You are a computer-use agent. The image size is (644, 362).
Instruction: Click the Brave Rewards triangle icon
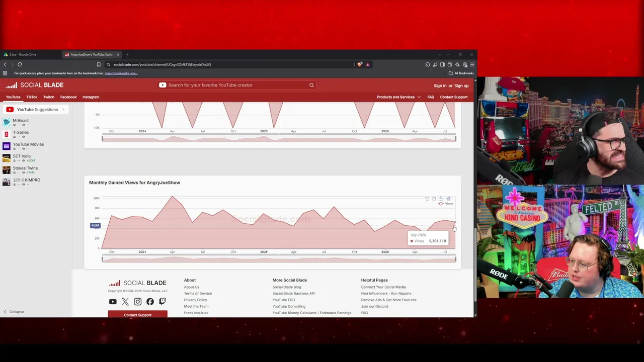(367, 64)
